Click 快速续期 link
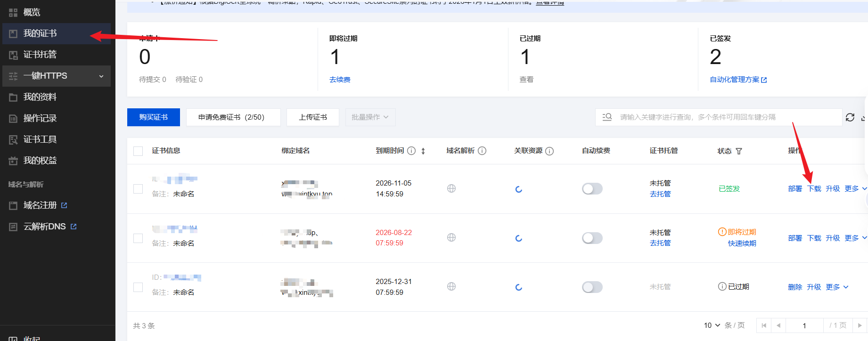 click(742, 244)
